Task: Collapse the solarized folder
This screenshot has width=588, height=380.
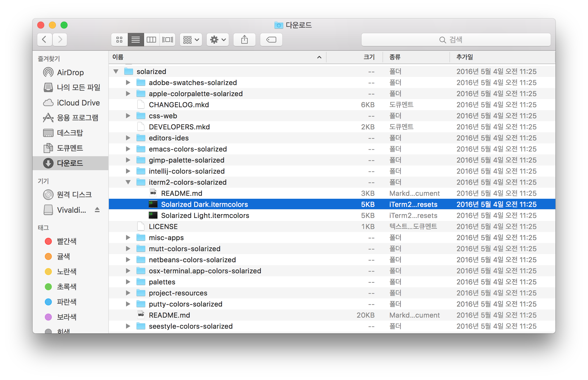Action: point(116,71)
